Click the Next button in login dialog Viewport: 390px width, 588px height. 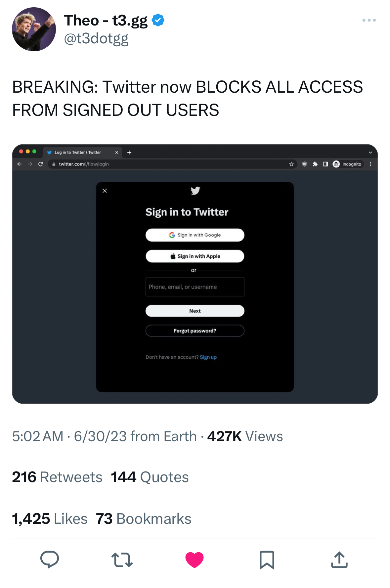pyautogui.click(x=195, y=311)
